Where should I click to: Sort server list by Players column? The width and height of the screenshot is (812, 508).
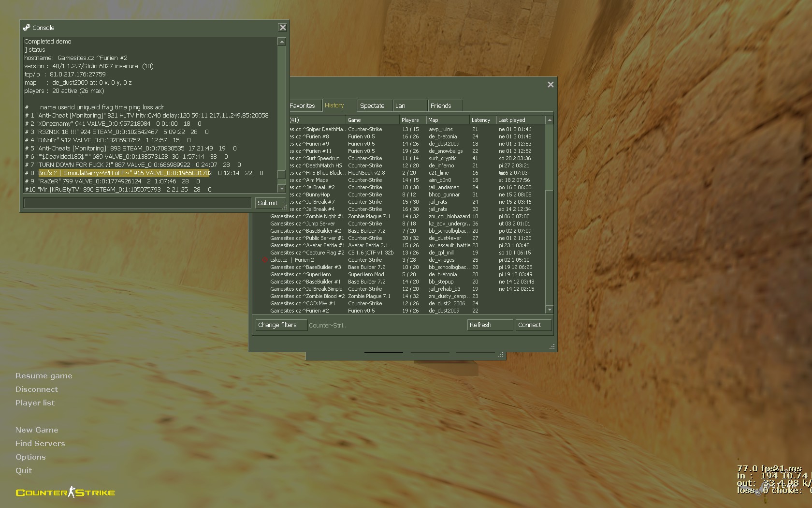(x=411, y=120)
